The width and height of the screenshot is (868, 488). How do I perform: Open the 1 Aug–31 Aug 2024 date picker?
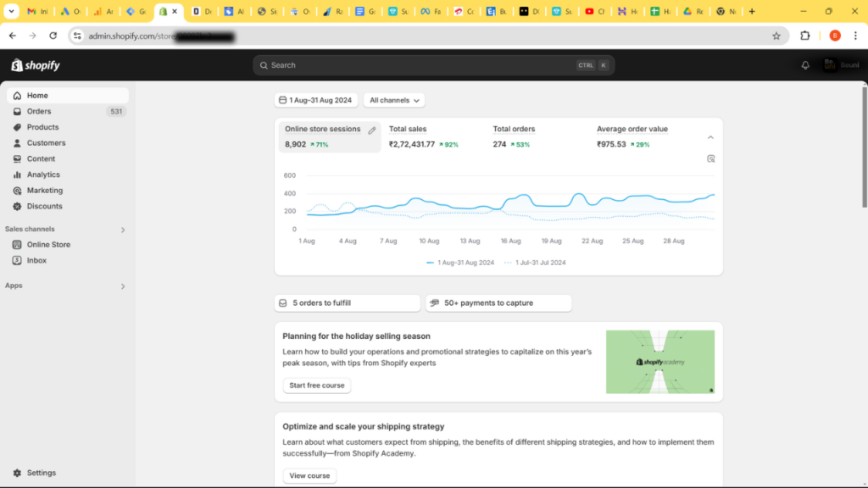[x=316, y=100]
